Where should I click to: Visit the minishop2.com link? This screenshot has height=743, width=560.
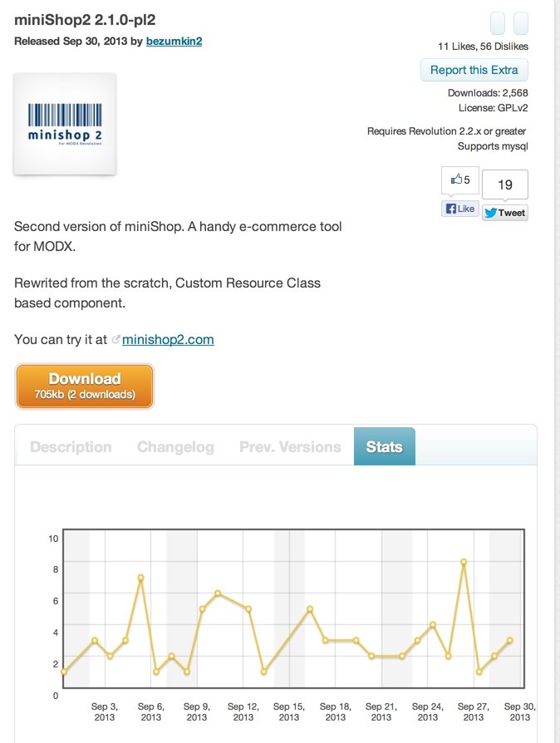(168, 339)
